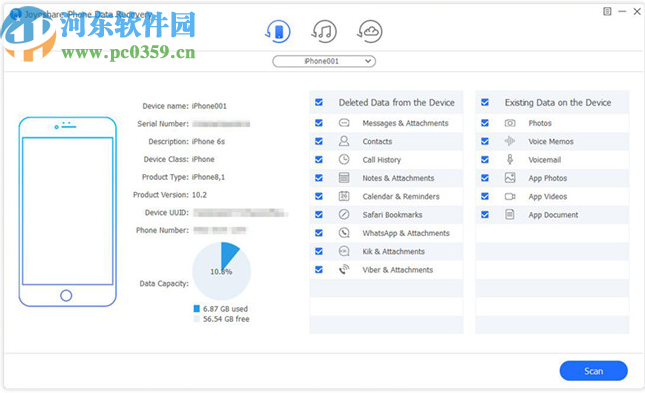Click the iPhone device illustration
The width and height of the screenshot is (645, 393).
[67, 212]
